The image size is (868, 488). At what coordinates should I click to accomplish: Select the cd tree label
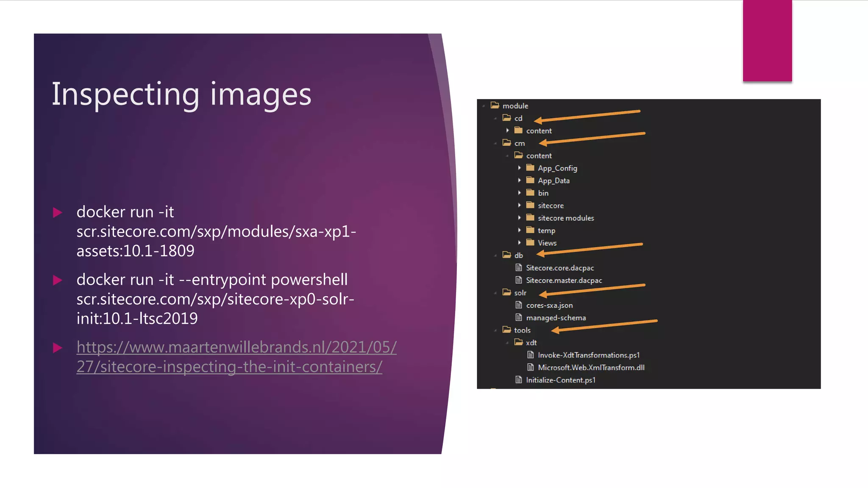click(x=518, y=118)
